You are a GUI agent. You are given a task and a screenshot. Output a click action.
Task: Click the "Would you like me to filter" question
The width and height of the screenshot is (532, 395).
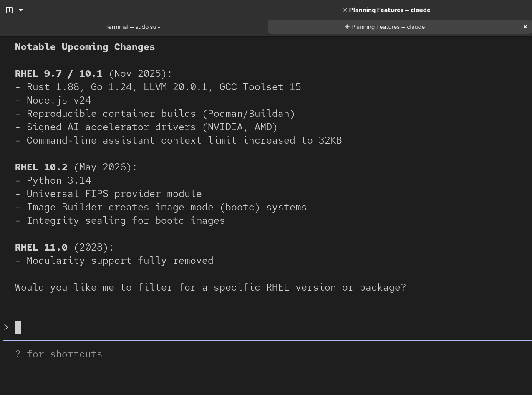pos(210,287)
